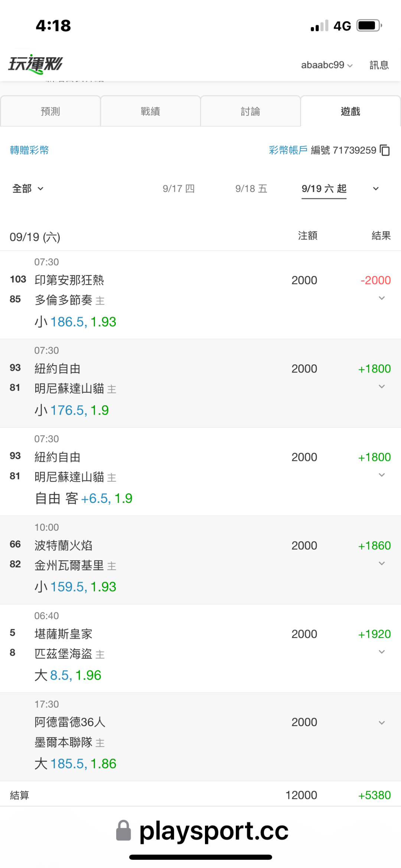
Task: Switch to the 討論 tab
Action: (251, 111)
